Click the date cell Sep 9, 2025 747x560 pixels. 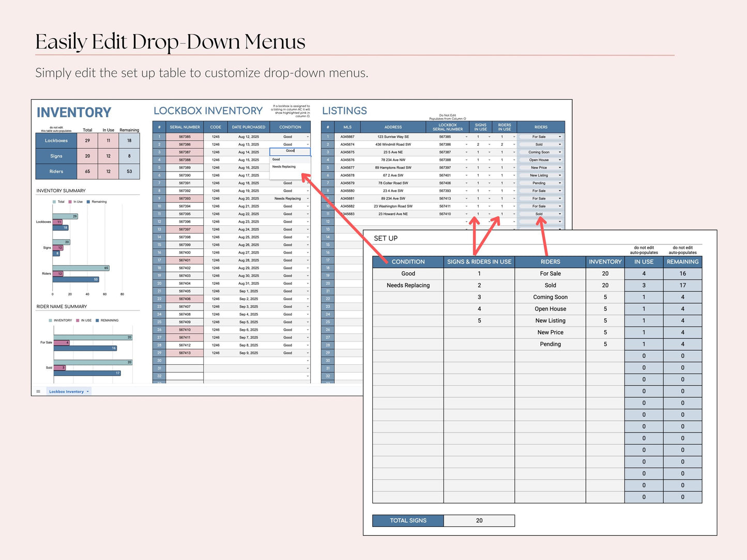pyautogui.click(x=249, y=353)
